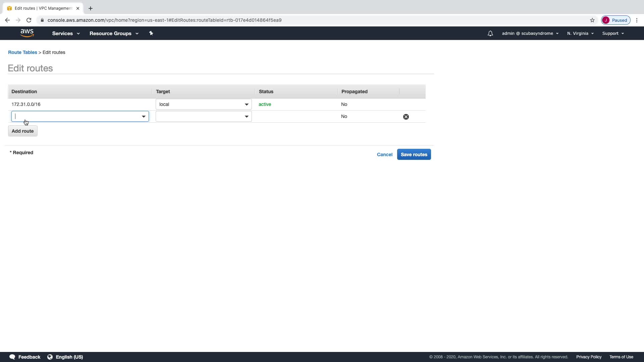This screenshot has height=362, width=644.
Task: Open the Destination dropdown arrow
Action: click(x=144, y=116)
